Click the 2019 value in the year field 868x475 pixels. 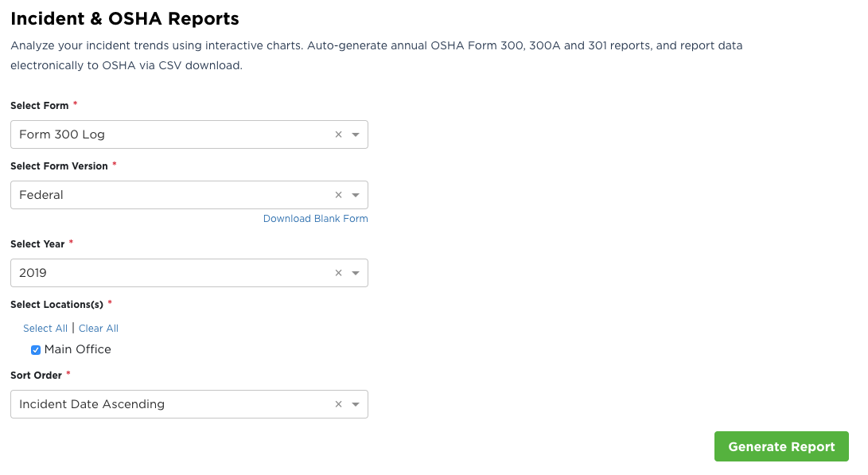coord(33,273)
